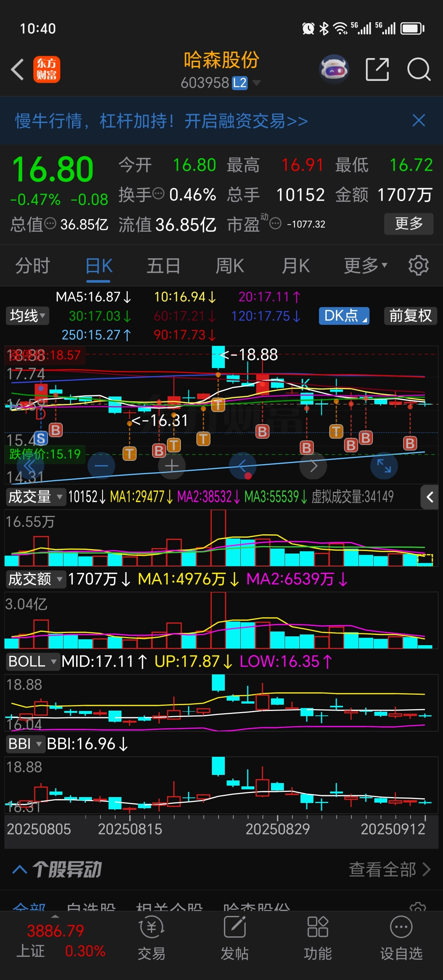Open stock code 603958 dropdown

(220, 82)
